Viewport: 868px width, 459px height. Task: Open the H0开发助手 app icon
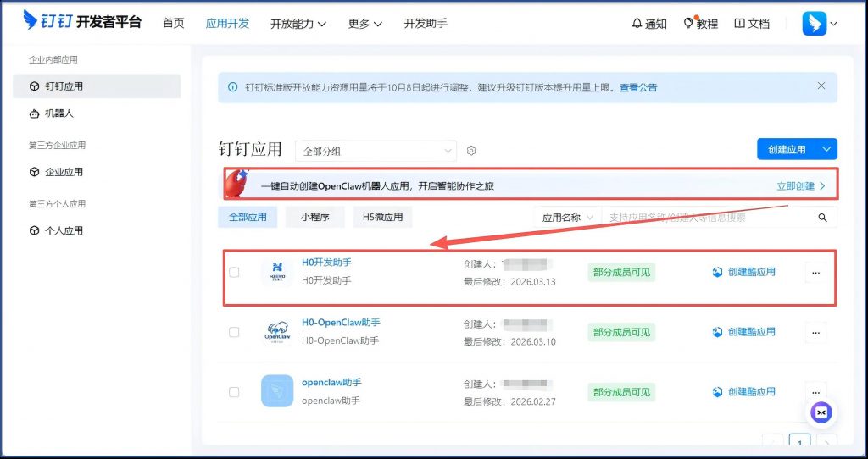point(276,272)
